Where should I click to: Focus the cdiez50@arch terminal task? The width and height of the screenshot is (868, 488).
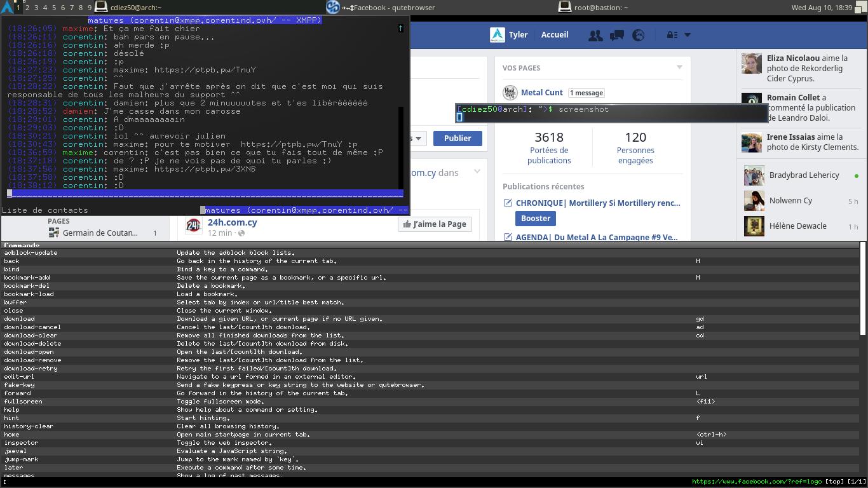pyautogui.click(x=129, y=8)
